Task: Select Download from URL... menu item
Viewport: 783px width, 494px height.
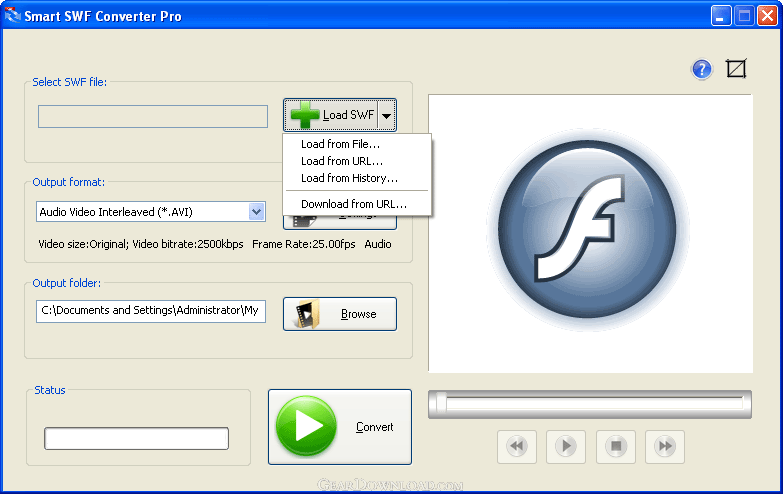Action: (353, 204)
